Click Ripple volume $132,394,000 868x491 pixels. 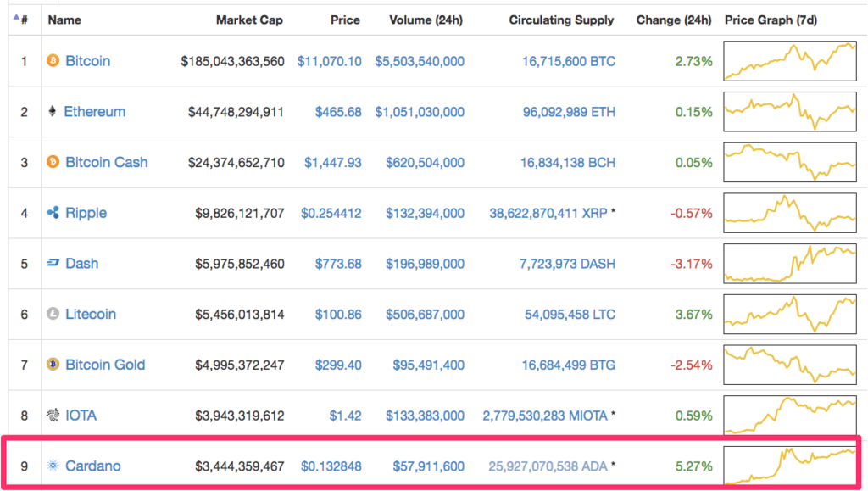(x=426, y=213)
